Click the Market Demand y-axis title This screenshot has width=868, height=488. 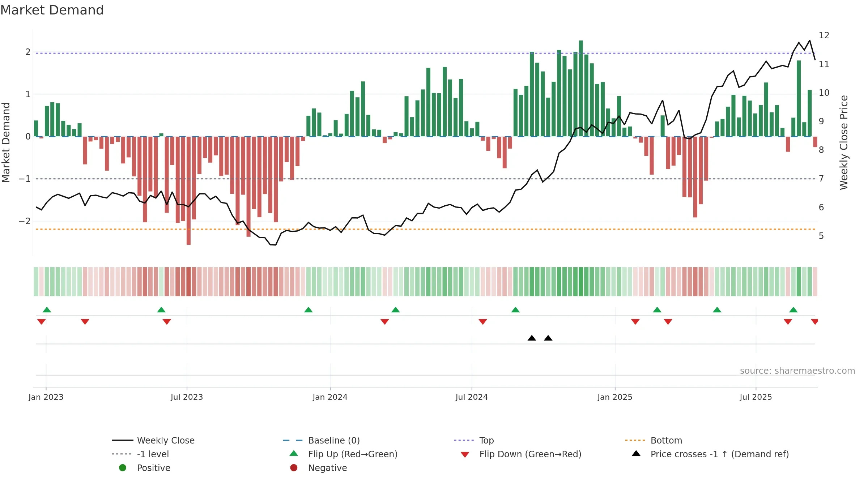pos(6,142)
